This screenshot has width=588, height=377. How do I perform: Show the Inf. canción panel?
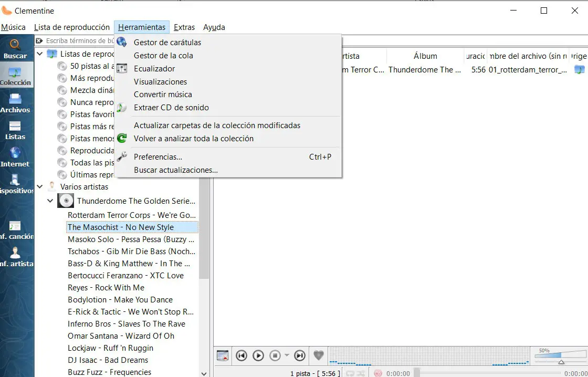point(15,230)
